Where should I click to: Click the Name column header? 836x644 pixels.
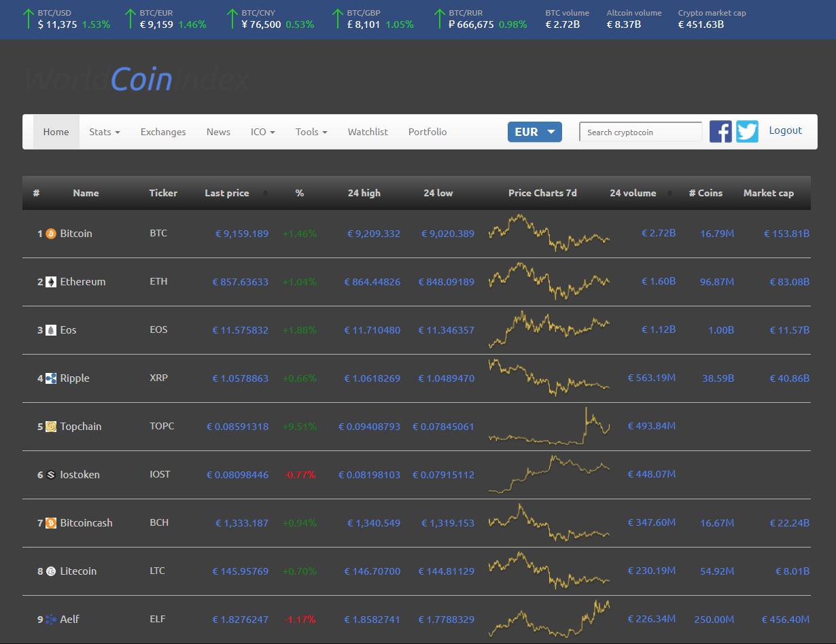click(x=86, y=193)
